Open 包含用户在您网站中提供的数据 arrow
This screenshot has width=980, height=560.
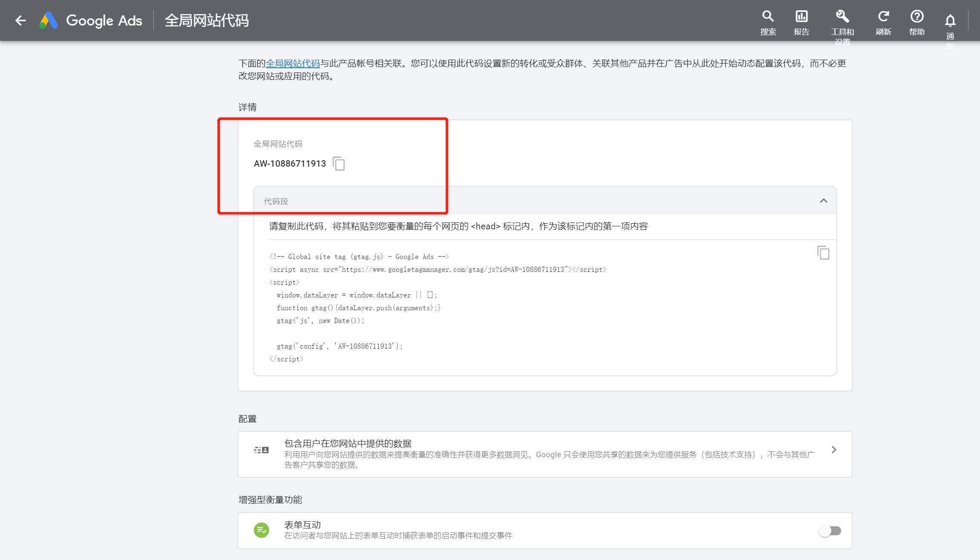pyautogui.click(x=834, y=450)
